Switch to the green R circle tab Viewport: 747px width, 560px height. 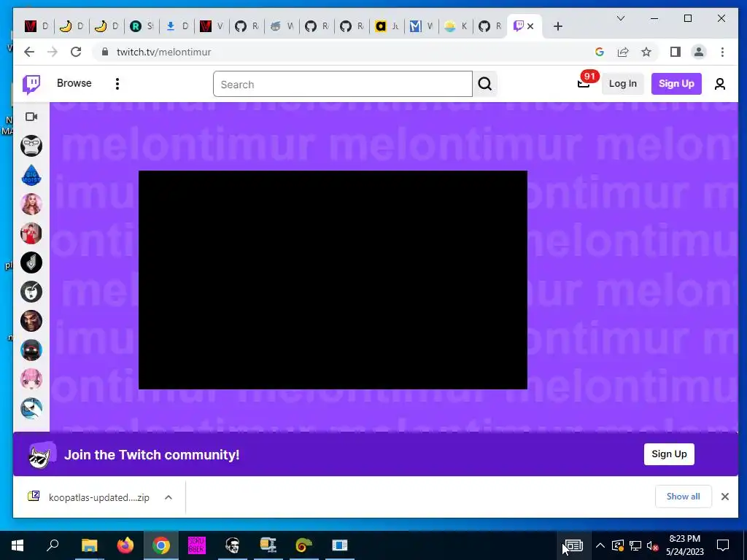(x=142, y=26)
